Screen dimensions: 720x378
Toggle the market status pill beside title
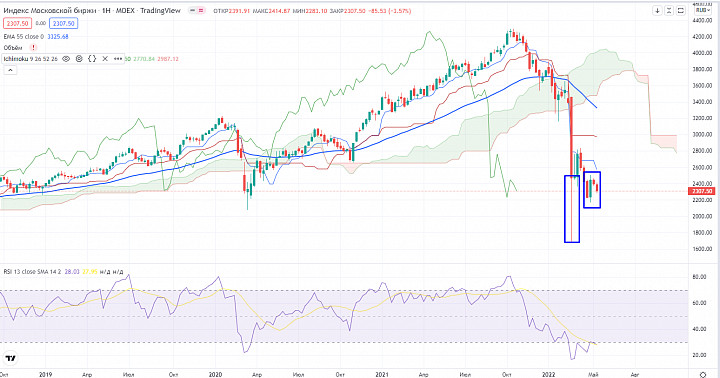click(197, 11)
